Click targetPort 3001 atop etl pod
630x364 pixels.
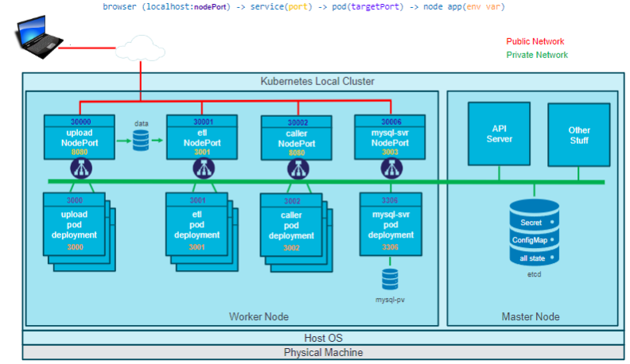pyautogui.click(x=198, y=200)
